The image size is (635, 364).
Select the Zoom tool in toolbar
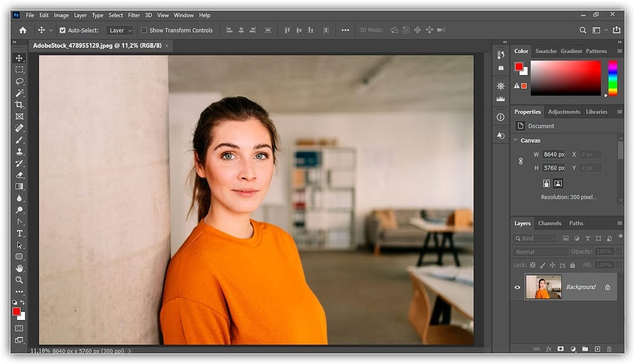click(19, 280)
